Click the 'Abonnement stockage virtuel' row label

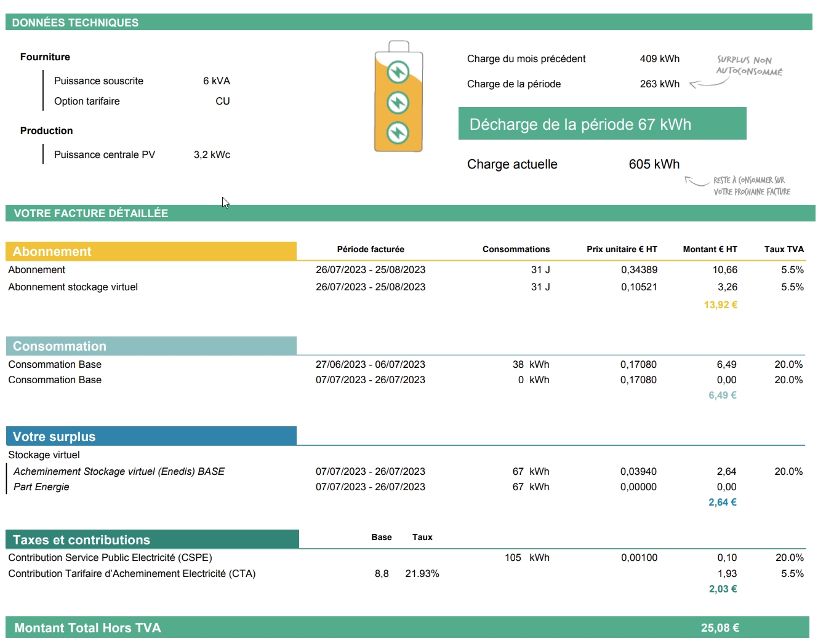click(73, 287)
